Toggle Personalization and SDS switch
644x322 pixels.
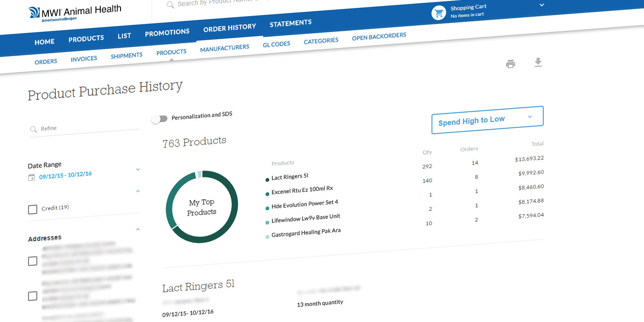[x=159, y=119]
